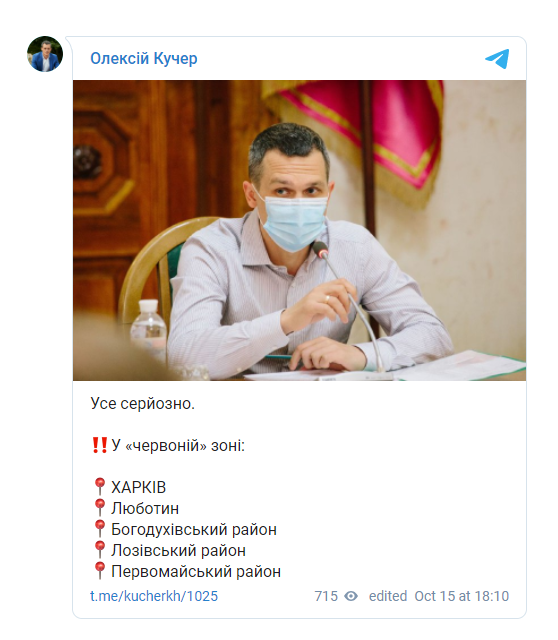Click the pushpin beside Первомайський район

pos(99,571)
